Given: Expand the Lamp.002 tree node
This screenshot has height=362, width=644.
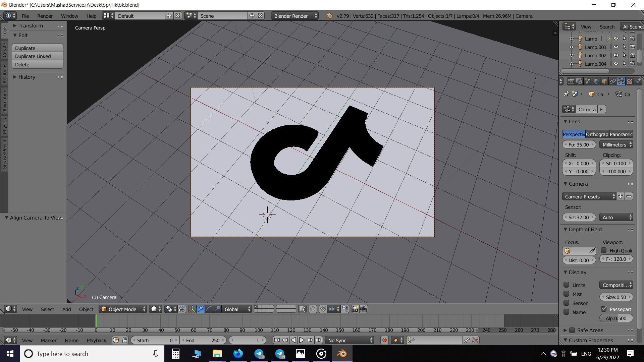Looking at the screenshot, I should 572,55.
